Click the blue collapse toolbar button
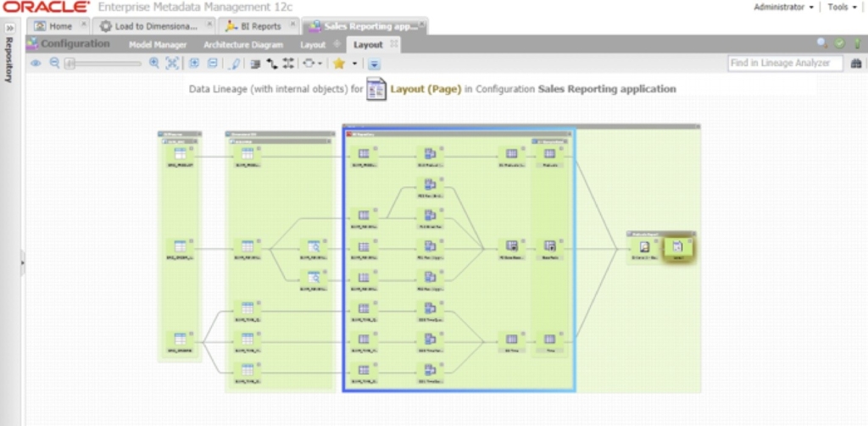This screenshot has width=868, height=426. (x=374, y=64)
